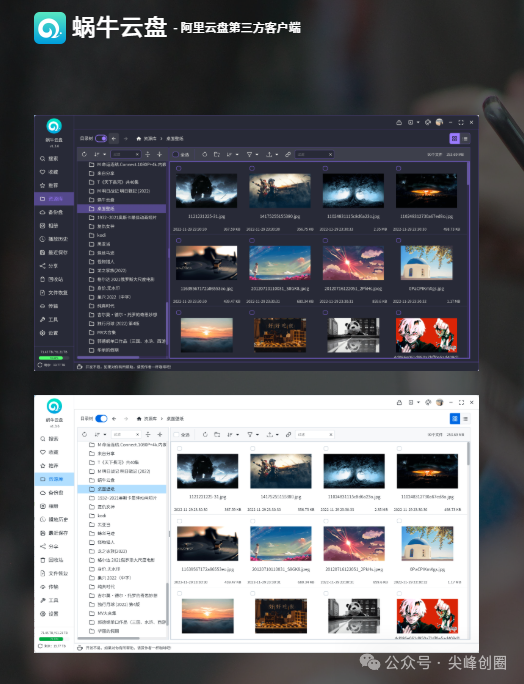Open sort dropdown in light window file toolbar

point(232,434)
